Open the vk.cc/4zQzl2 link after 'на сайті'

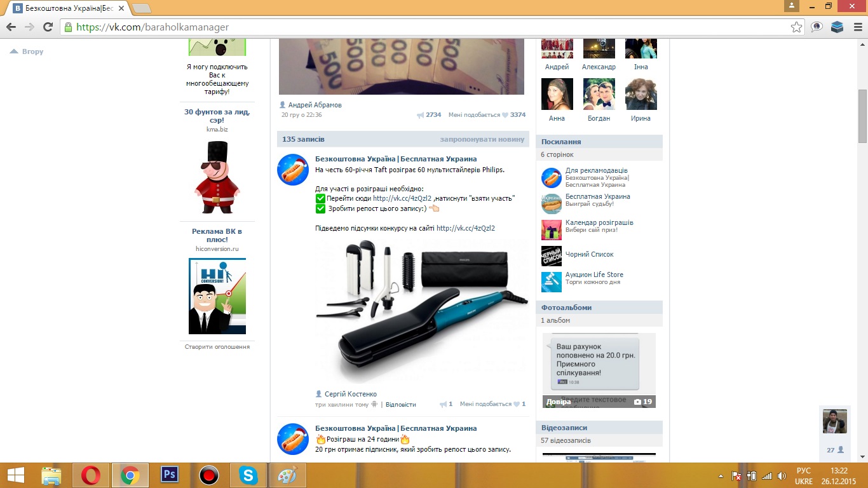(x=466, y=228)
